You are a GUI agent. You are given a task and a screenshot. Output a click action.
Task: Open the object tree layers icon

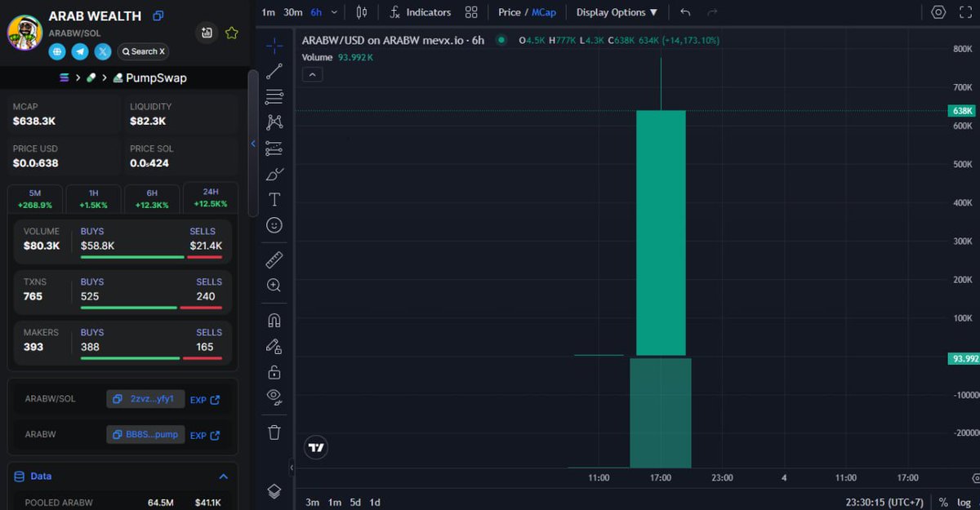point(274,490)
